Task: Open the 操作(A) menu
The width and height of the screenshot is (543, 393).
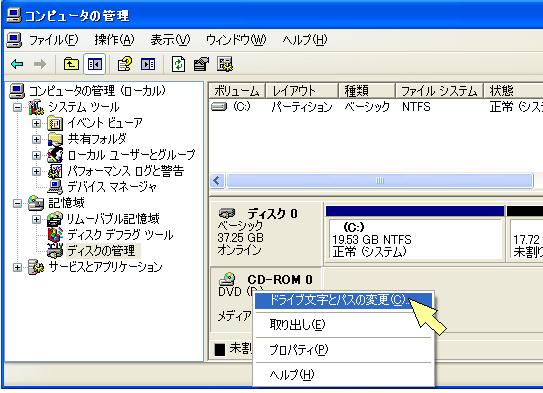Action: [114, 40]
